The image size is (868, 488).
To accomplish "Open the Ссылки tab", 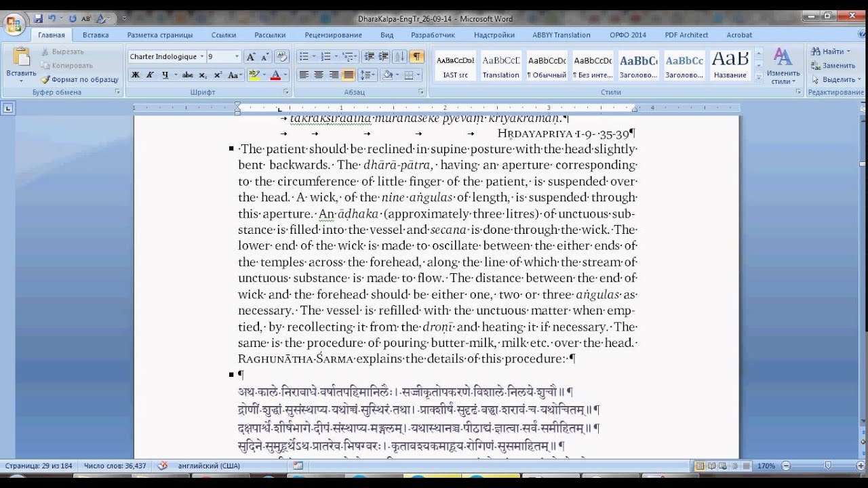I will click(224, 35).
